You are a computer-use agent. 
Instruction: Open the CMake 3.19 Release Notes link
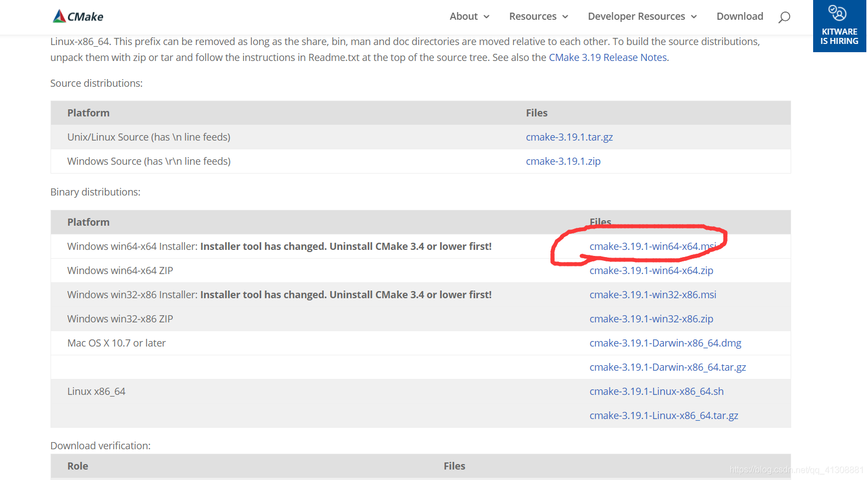608,57
